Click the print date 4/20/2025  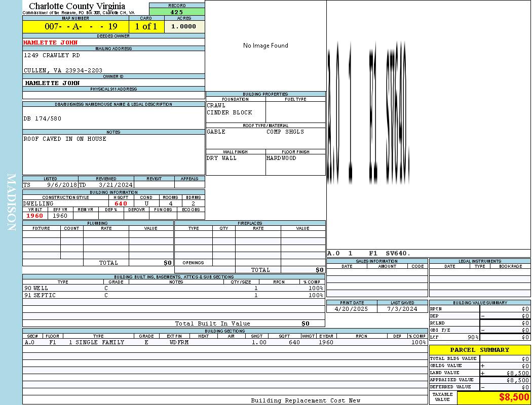(x=352, y=309)
